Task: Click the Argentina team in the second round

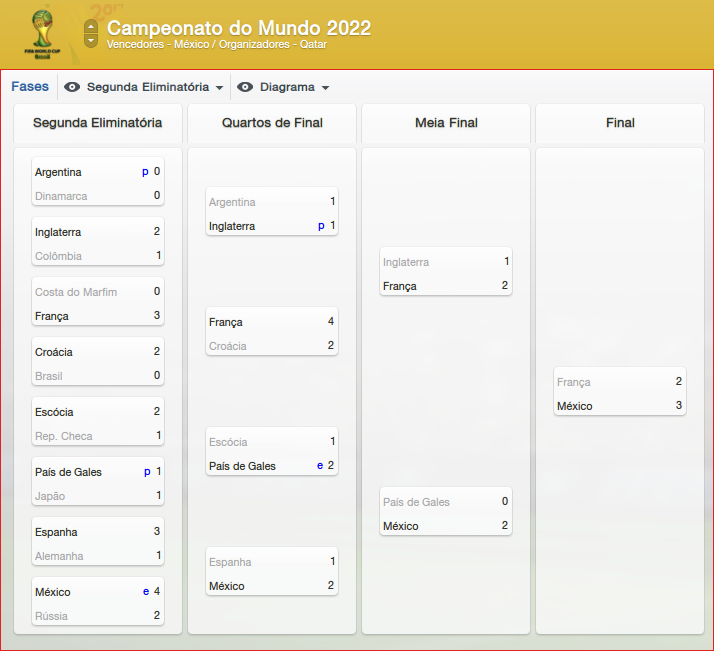Action: [x=58, y=172]
